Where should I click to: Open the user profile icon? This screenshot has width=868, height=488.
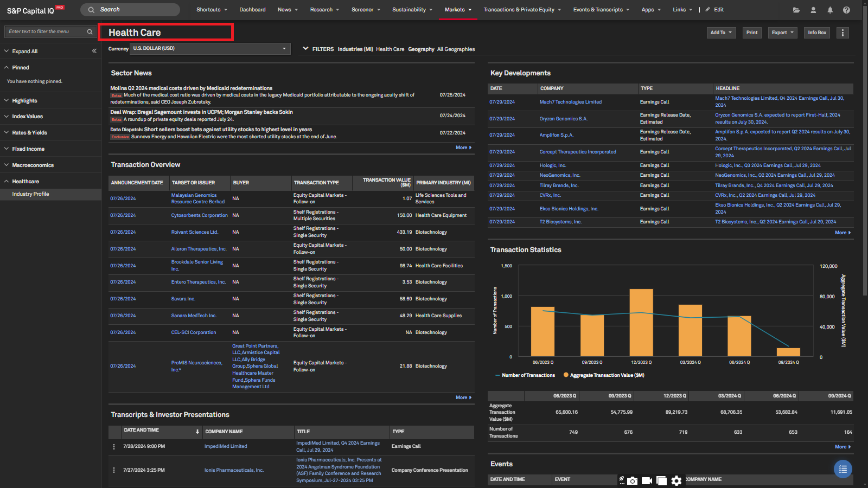pyautogui.click(x=813, y=10)
